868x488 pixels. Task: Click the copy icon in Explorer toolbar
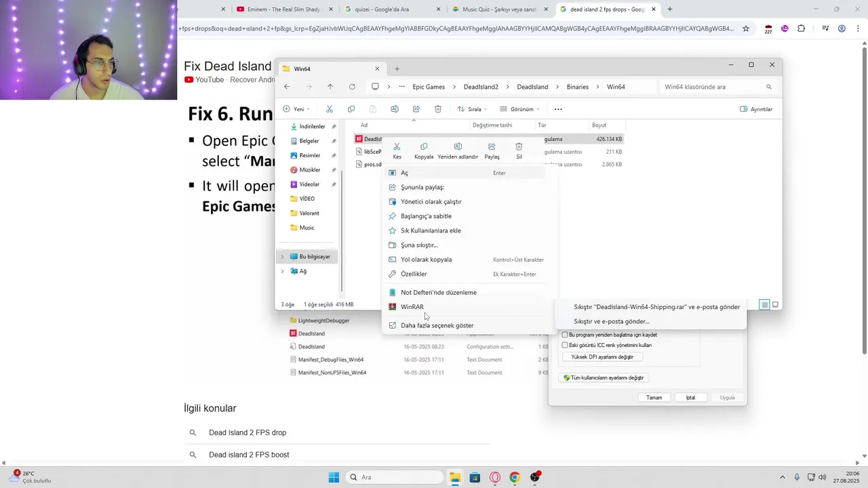coord(351,109)
